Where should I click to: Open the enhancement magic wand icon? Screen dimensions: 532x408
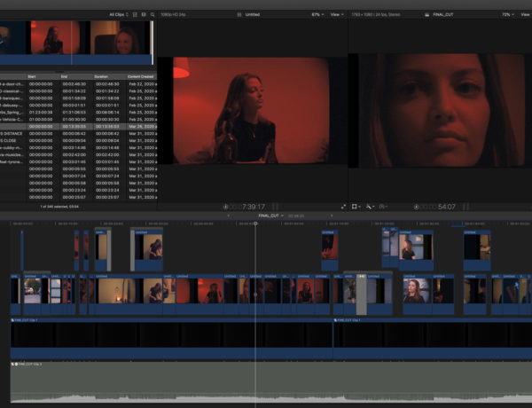pyautogui.click(x=370, y=207)
